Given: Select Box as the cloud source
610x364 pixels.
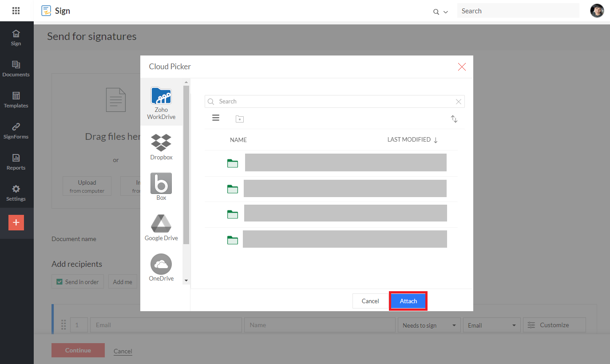Looking at the screenshot, I should 161,186.
